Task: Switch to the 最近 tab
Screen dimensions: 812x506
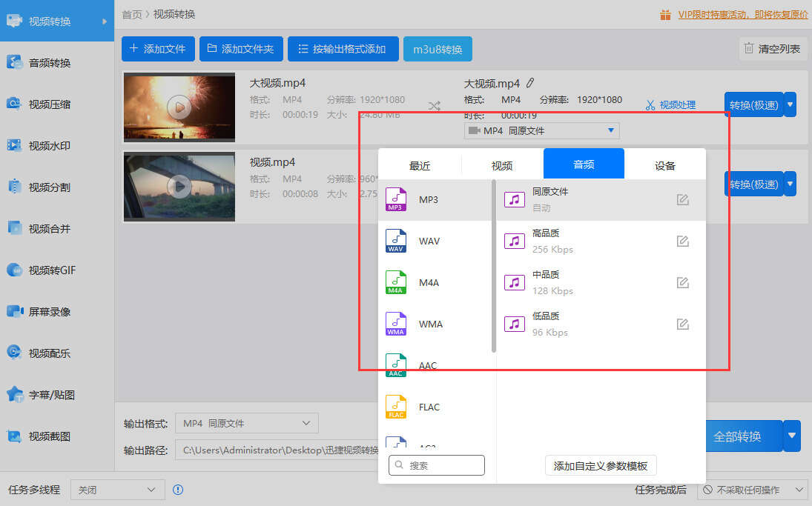Action: pos(420,165)
